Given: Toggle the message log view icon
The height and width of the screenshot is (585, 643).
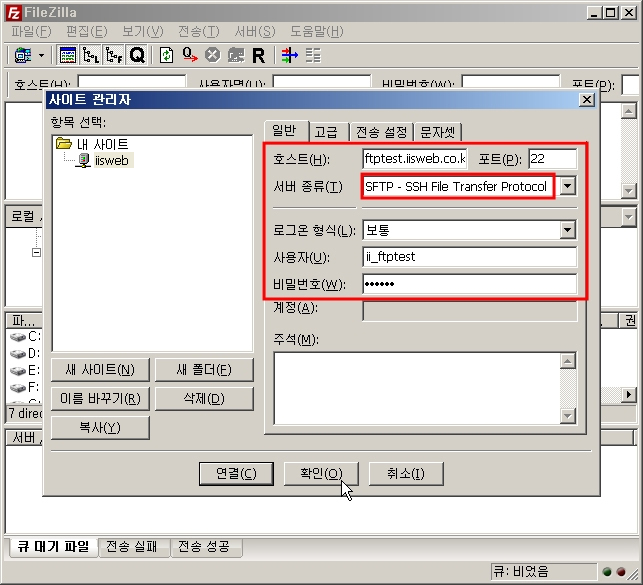Looking at the screenshot, I should tap(68, 55).
